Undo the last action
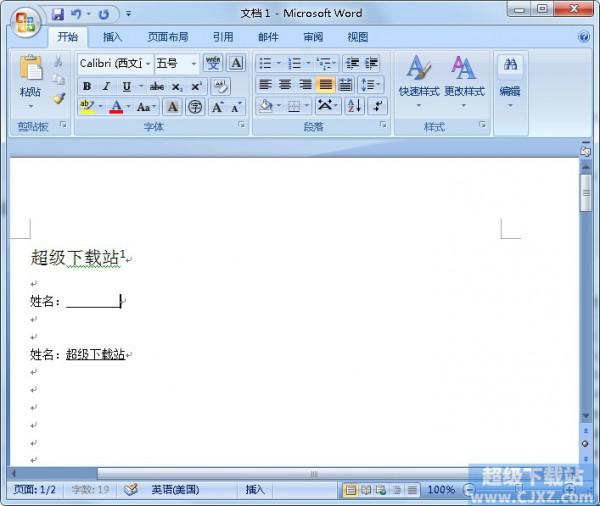This screenshot has width=600, height=506. (x=77, y=15)
